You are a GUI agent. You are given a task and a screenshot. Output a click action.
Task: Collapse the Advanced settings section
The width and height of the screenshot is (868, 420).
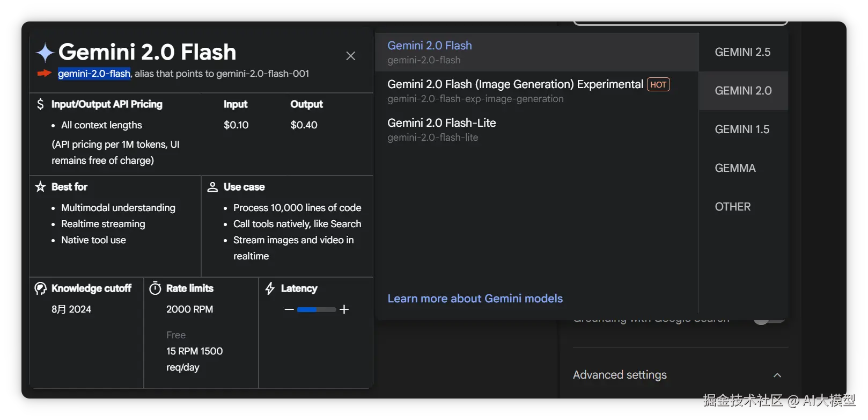[x=777, y=375]
